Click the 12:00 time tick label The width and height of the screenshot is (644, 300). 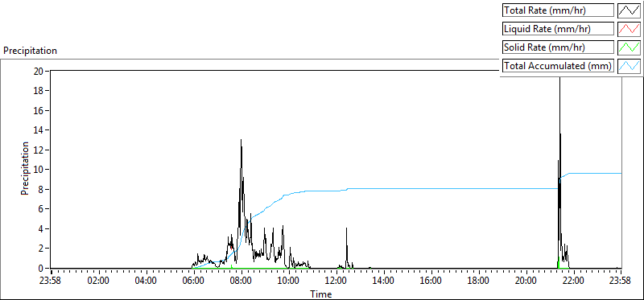336,282
